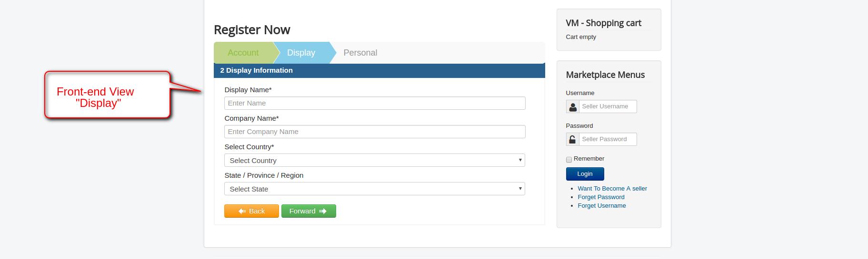Click the user icon beside Seller Username
868x259 pixels.
pyautogui.click(x=572, y=107)
